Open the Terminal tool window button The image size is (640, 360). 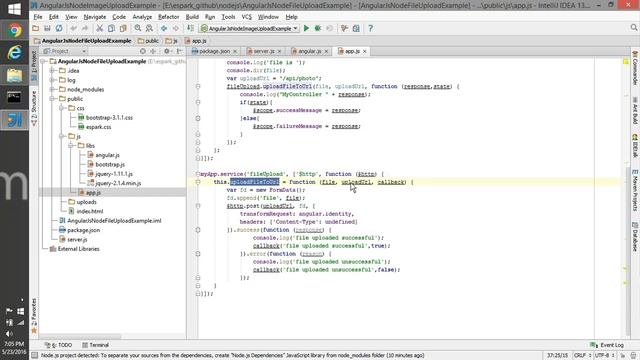click(x=96, y=345)
